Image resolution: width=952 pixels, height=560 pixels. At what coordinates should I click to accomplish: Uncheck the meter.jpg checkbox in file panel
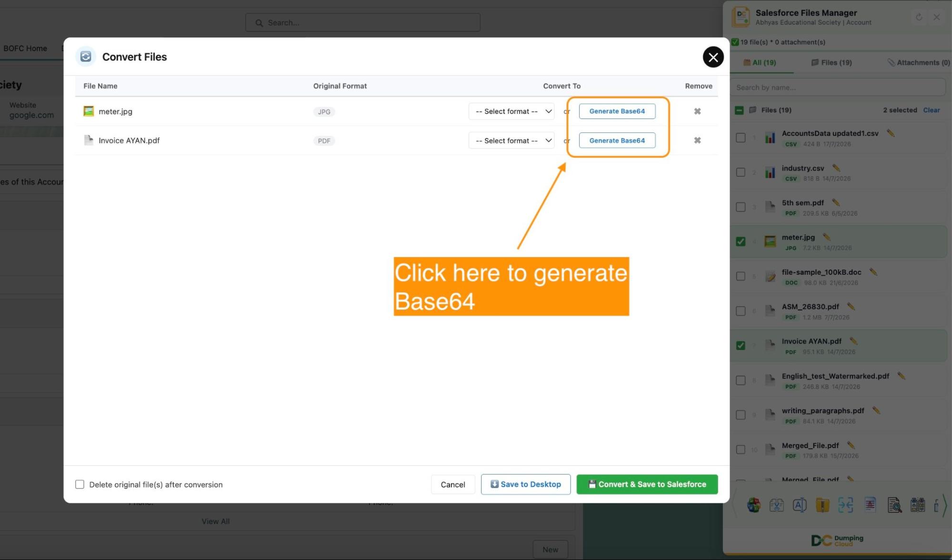coord(741,241)
